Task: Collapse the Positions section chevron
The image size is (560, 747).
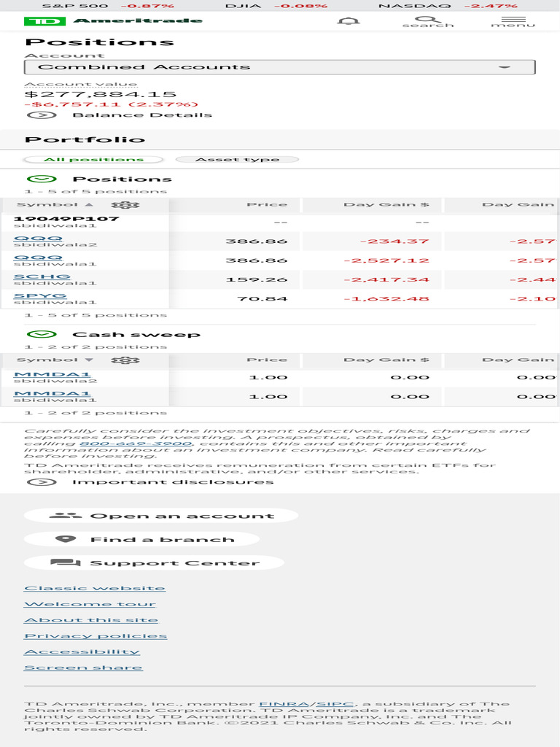Action: coord(42,179)
